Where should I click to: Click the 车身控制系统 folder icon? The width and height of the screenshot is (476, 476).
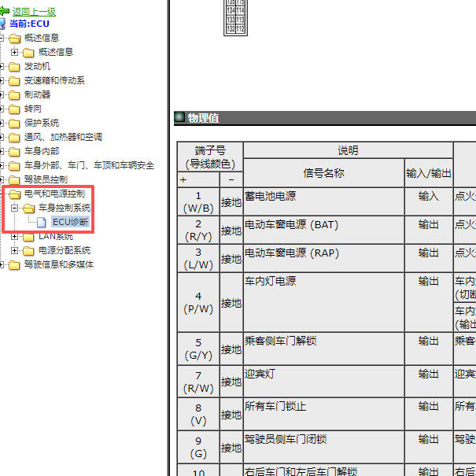[x=29, y=208]
